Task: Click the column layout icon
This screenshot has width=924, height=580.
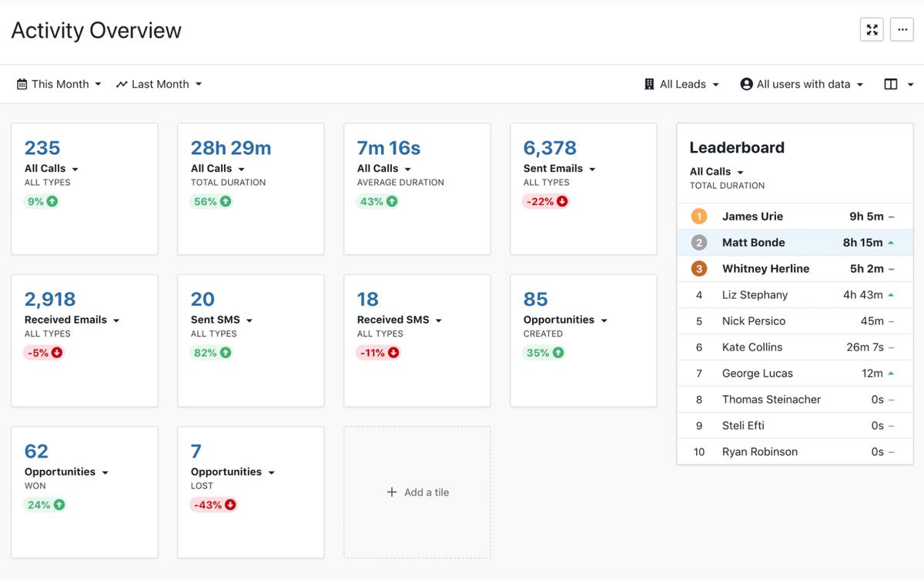Action: 891,84
